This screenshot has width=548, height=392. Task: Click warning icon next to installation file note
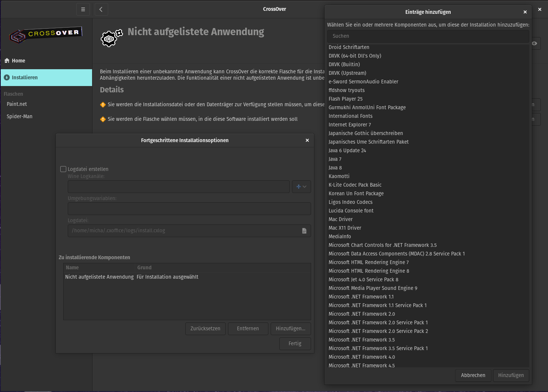tap(103, 105)
